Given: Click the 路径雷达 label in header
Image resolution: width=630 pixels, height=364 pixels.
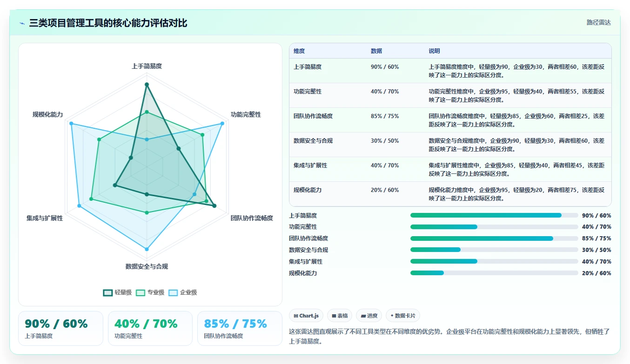Looking at the screenshot, I should 598,22.
